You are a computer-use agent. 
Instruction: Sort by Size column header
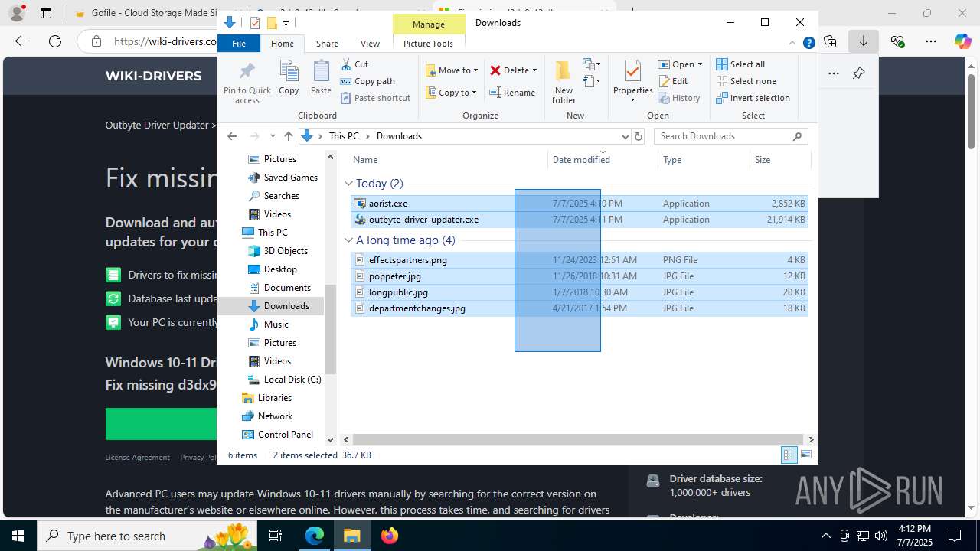(779, 160)
